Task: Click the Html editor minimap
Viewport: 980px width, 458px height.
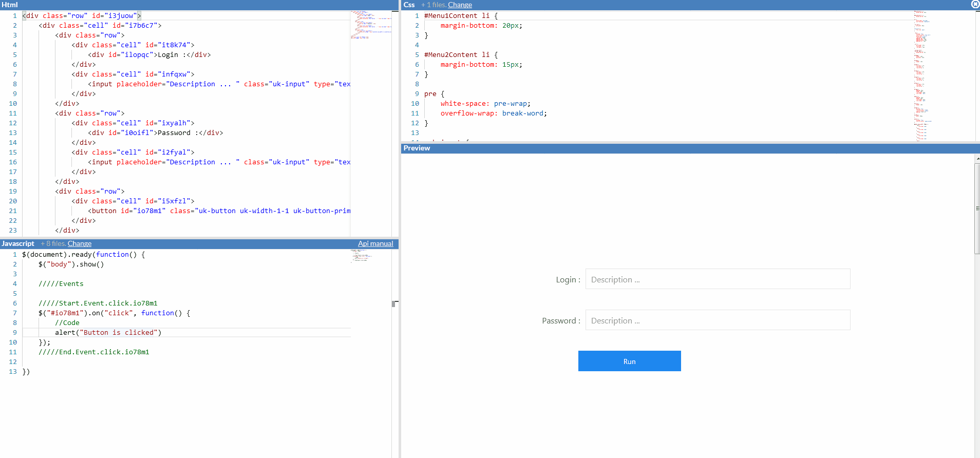Action: pyautogui.click(x=370, y=25)
